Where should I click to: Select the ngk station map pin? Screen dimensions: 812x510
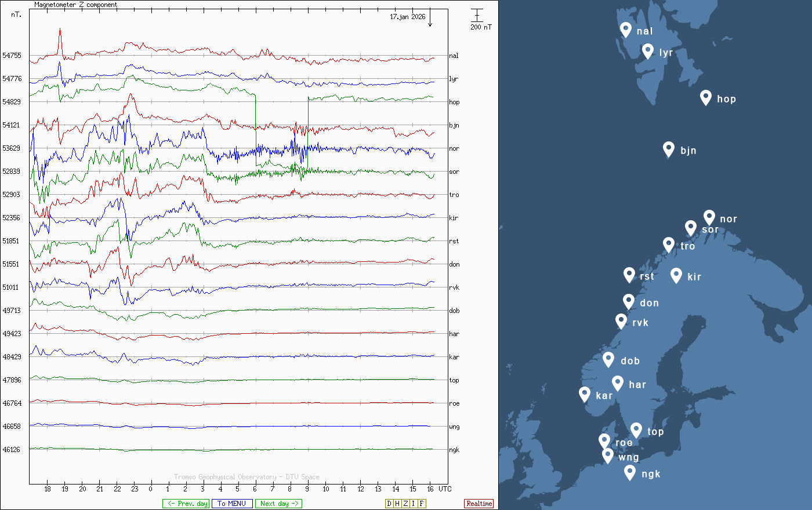(630, 472)
